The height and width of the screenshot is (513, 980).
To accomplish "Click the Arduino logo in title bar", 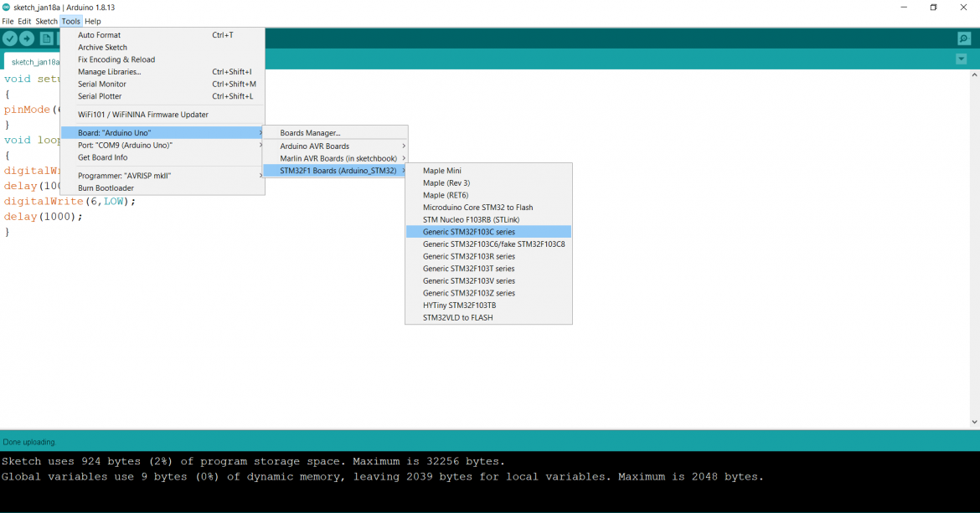I will tap(7, 8).
